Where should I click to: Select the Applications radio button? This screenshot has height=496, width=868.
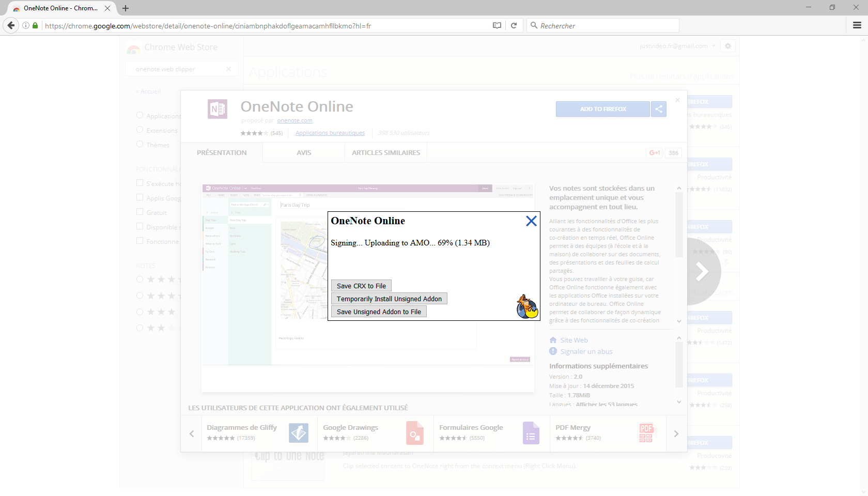pos(139,115)
